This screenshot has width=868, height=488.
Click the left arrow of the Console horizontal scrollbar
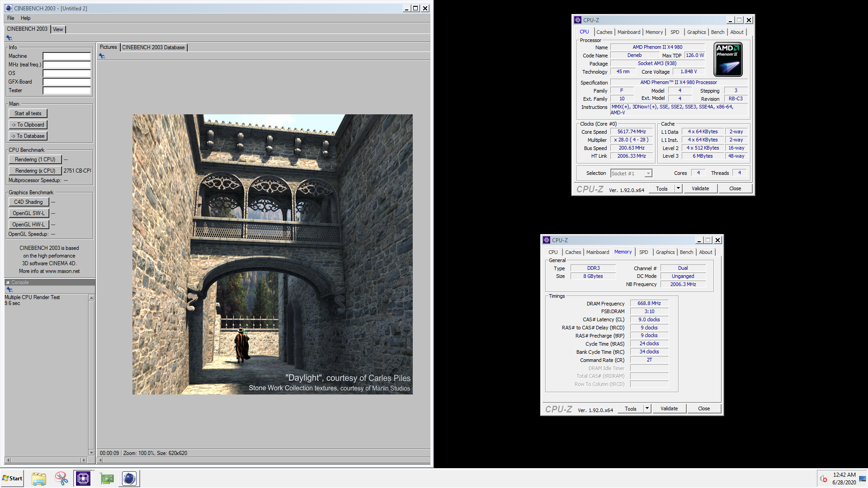[8, 460]
